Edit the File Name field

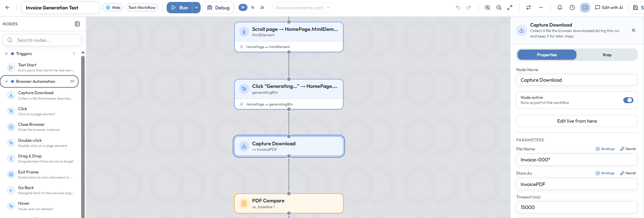(x=577, y=159)
